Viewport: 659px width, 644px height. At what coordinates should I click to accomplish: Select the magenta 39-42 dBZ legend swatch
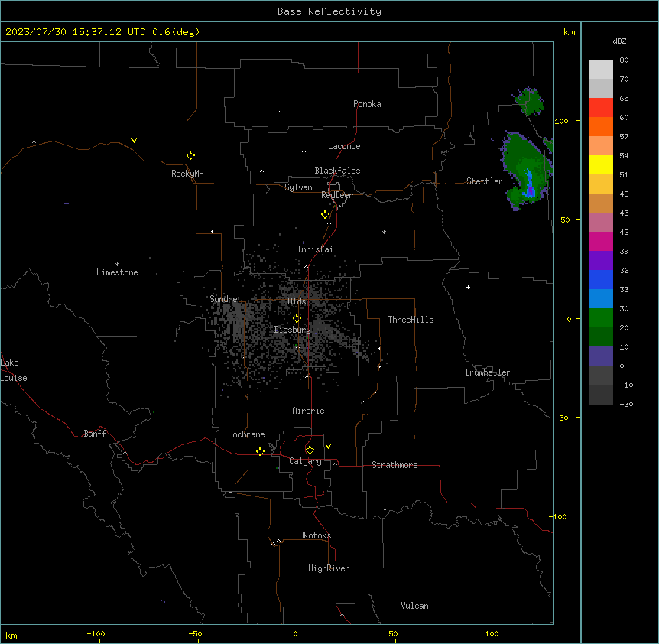pyautogui.click(x=601, y=241)
